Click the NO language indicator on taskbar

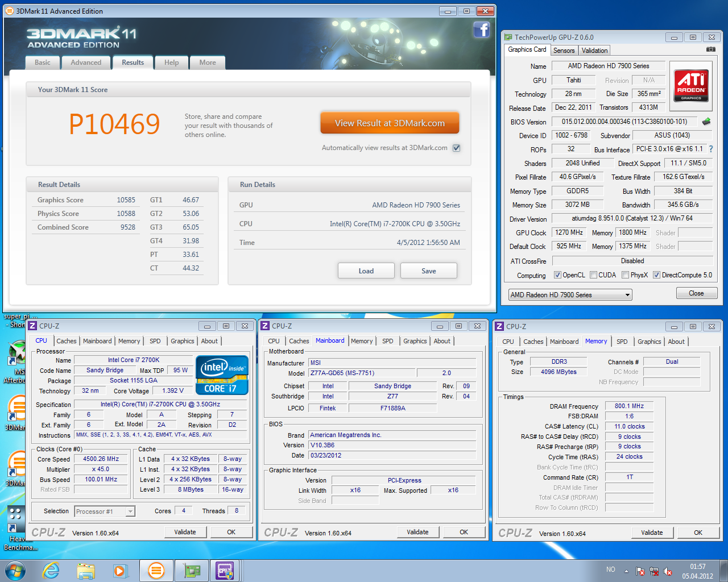[611, 569]
